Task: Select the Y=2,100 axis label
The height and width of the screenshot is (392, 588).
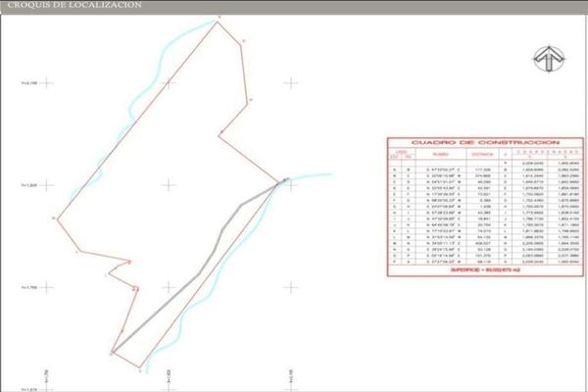Action: (28, 83)
